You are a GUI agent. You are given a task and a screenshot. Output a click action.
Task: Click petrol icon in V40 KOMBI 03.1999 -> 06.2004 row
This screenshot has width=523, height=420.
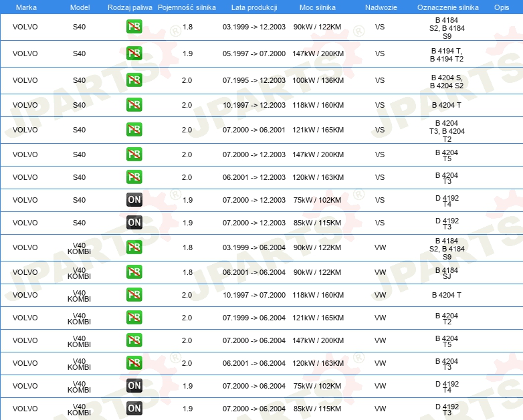point(134,247)
